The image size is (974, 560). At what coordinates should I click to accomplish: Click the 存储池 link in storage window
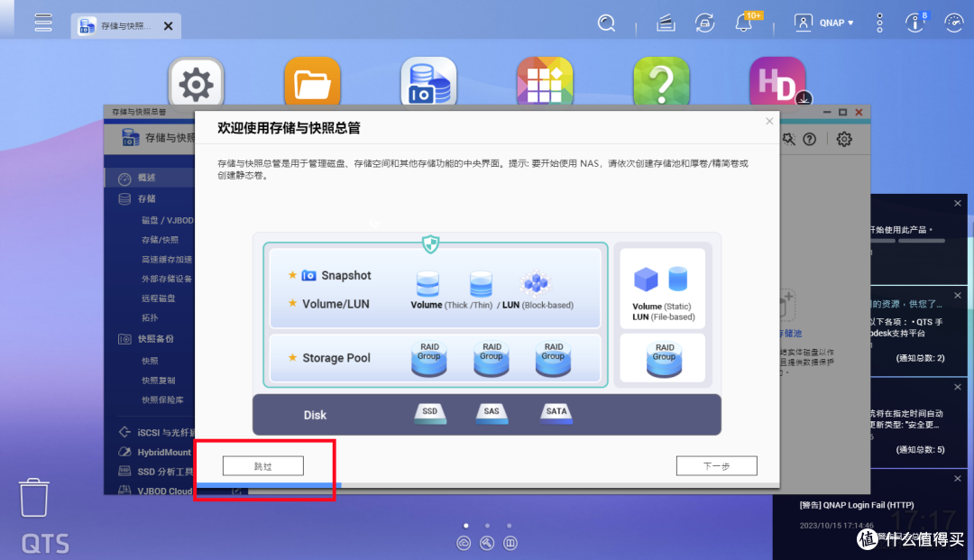tap(791, 334)
